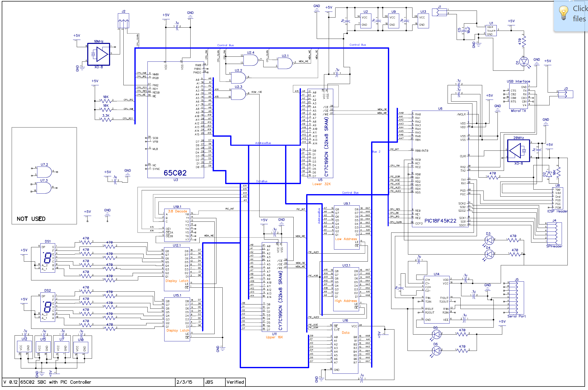Select the U1 voltage regulator block
Screen dimensions: 588x390
(x=491, y=31)
